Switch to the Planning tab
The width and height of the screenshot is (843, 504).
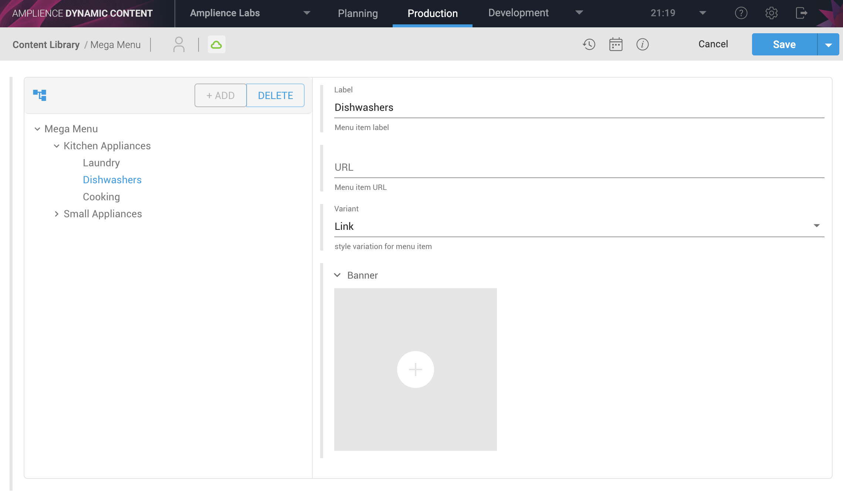pos(358,13)
